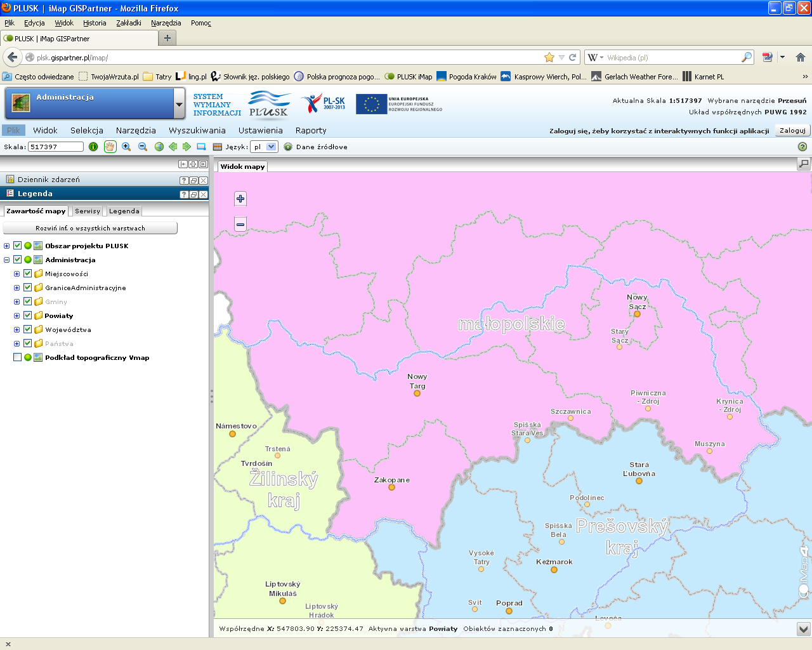Collapse side panel to the left icon
Image resolution: width=812 pixels, height=650 pixels.
click(x=183, y=164)
